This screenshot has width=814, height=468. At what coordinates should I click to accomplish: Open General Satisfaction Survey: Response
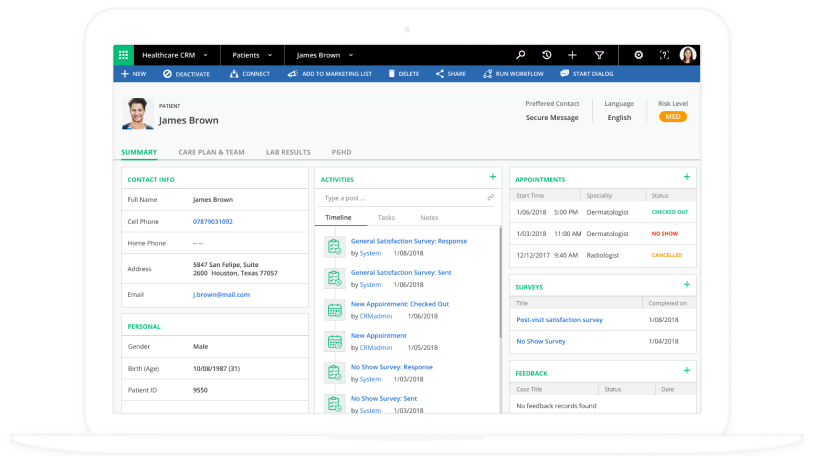tap(409, 241)
